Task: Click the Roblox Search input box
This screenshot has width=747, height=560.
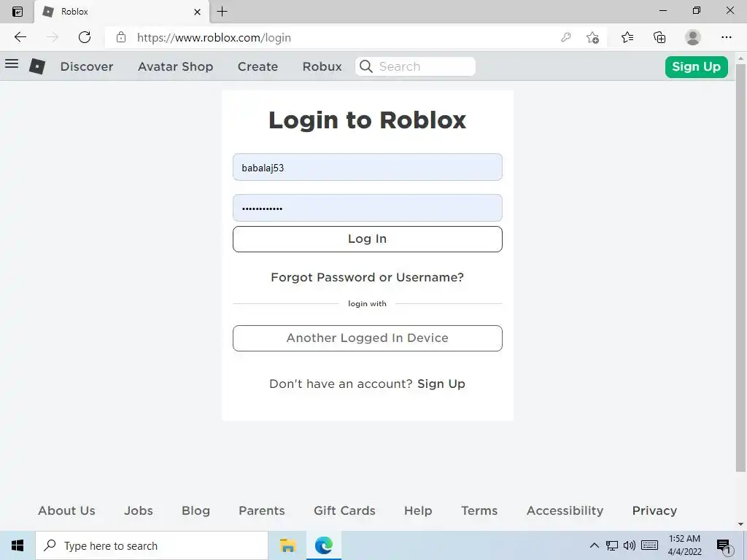Action: [x=415, y=66]
